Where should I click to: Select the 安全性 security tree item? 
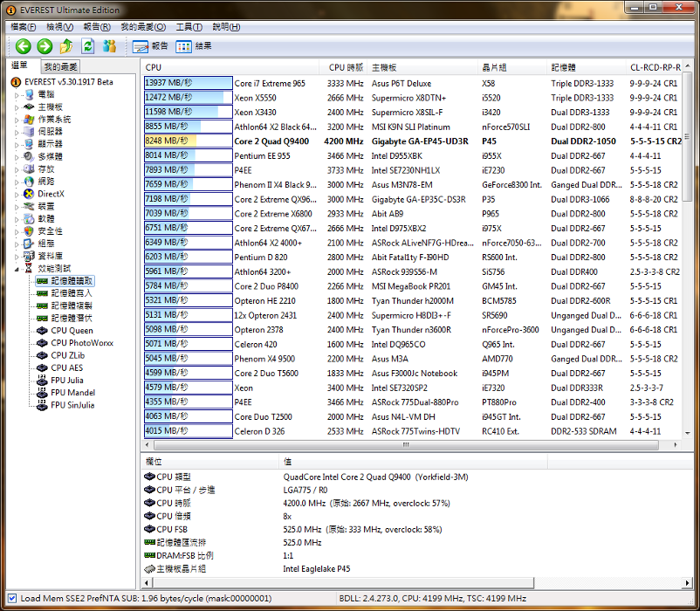[x=50, y=231]
